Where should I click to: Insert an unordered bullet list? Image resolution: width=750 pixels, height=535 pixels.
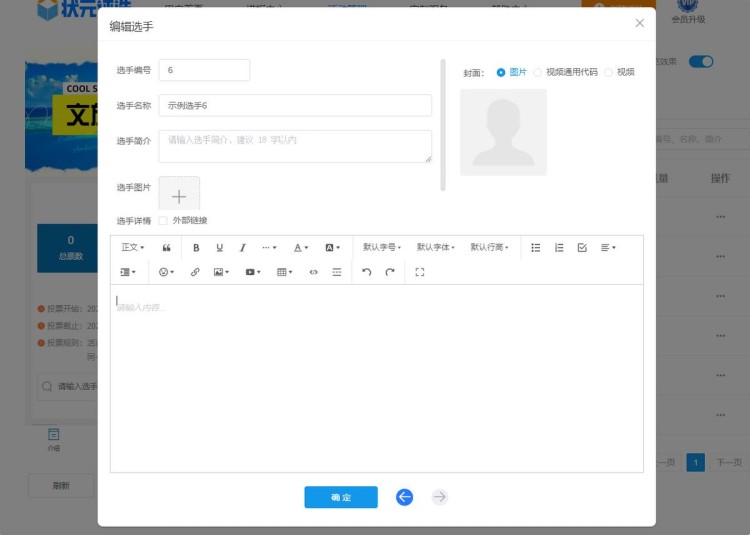click(x=536, y=247)
